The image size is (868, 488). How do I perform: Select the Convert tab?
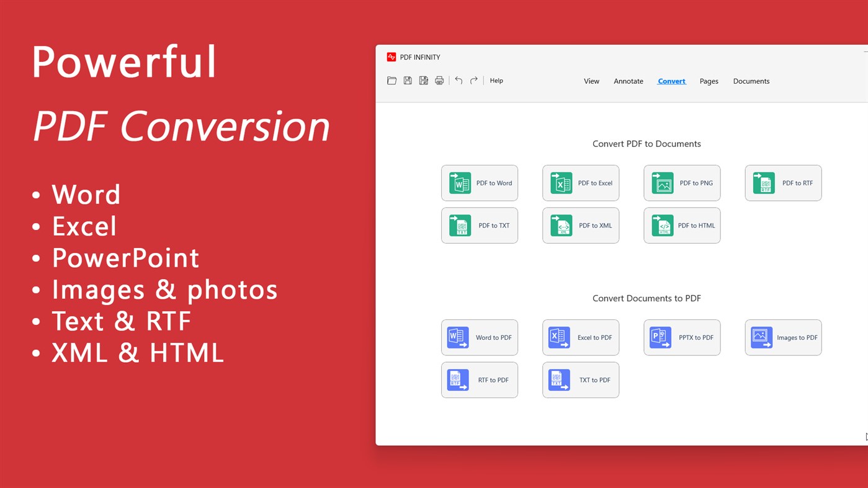pos(671,81)
